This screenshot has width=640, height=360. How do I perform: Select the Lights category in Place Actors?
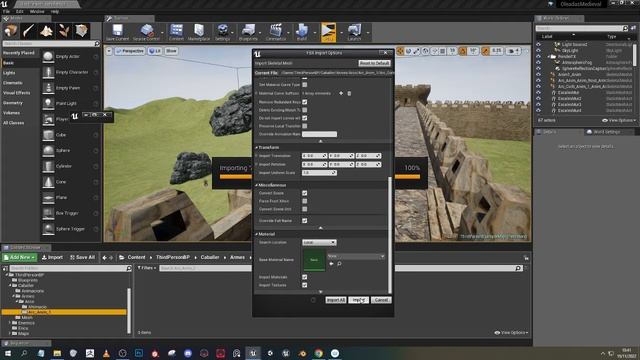(x=9, y=73)
